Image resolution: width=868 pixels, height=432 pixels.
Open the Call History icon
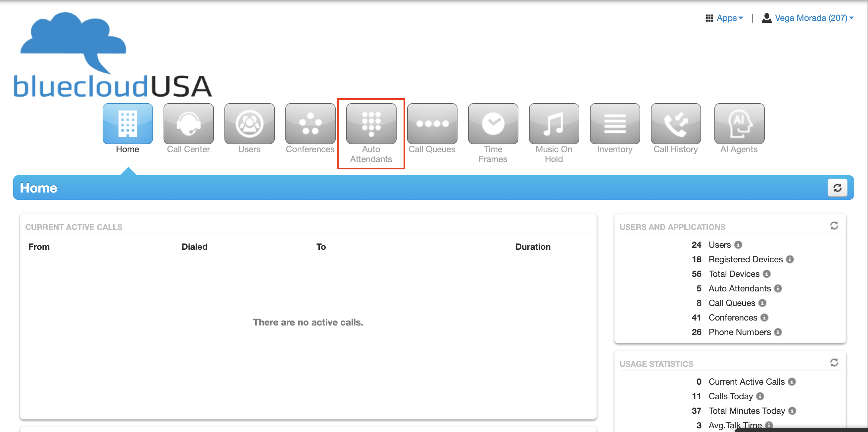pyautogui.click(x=676, y=124)
